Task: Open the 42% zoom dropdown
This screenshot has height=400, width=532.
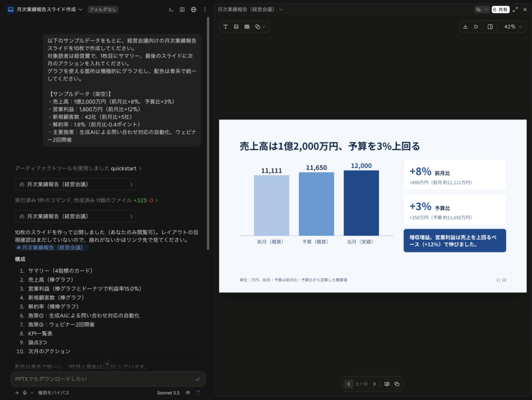Action: 513,26
